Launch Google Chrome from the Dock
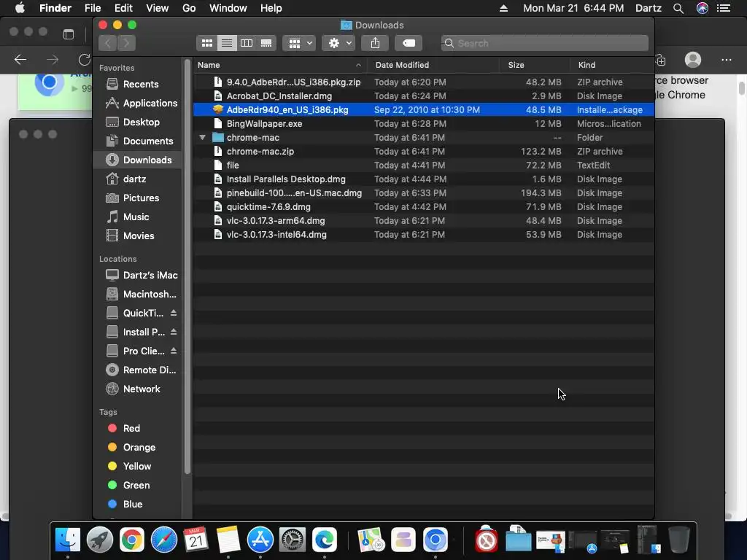This screenshot has height=560, width=747. click(132, 540)
